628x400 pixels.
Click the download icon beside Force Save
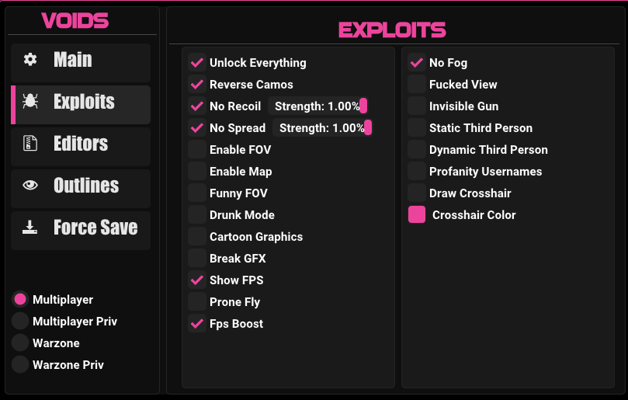(30, 228)
